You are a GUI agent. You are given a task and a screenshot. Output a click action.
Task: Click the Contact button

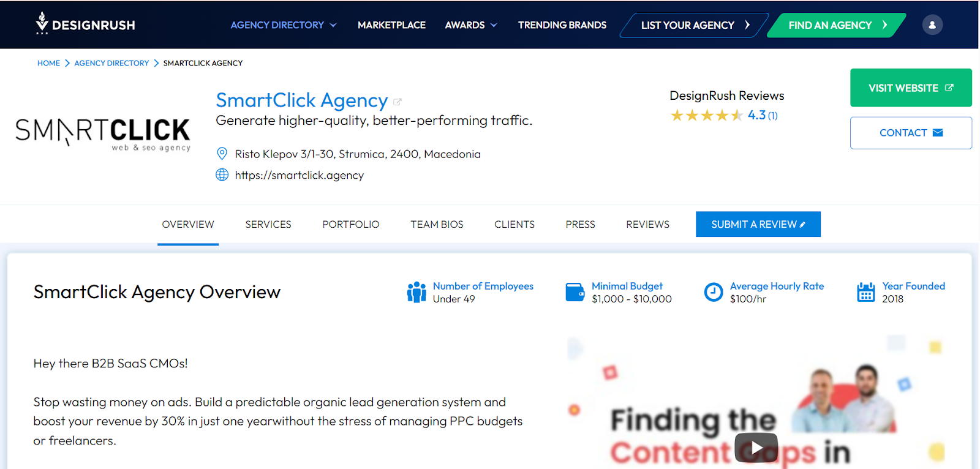click(x=911, y=133)
